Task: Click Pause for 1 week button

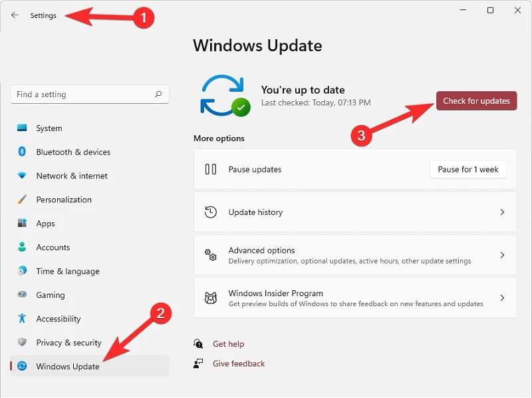Action: 468,169
